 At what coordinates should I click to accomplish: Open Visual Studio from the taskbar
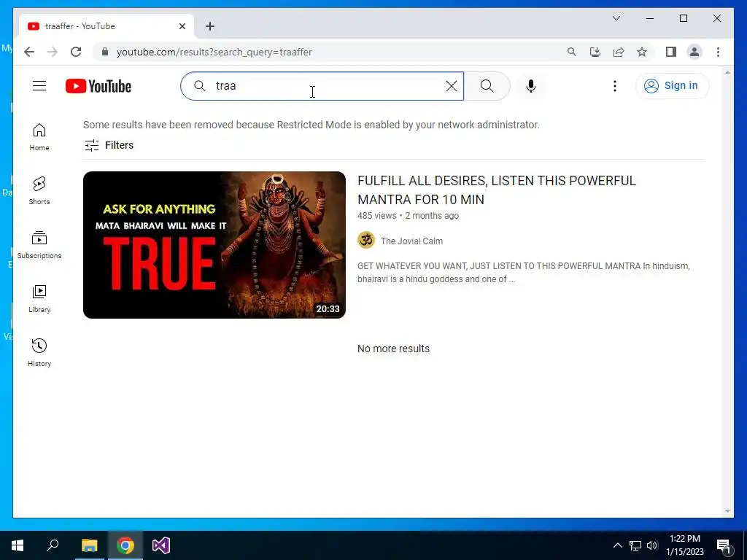point(161,545)
